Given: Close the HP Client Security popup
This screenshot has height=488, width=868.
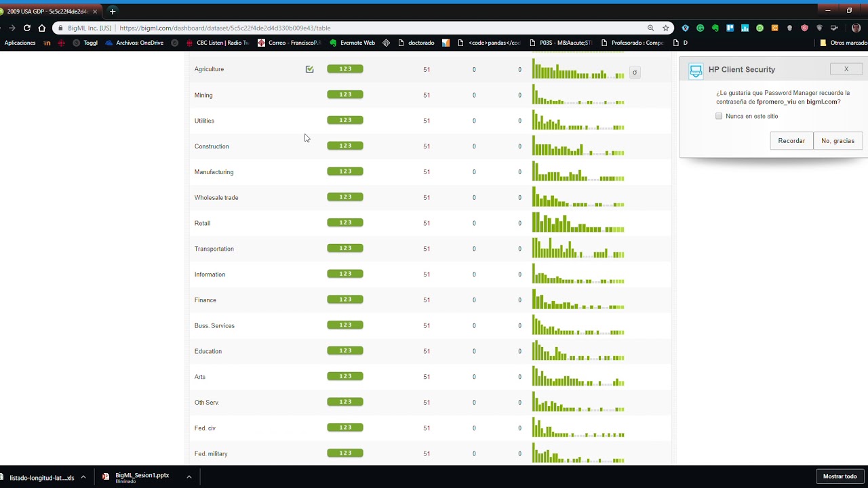Looking at the screenshot, I should [846, 69].
